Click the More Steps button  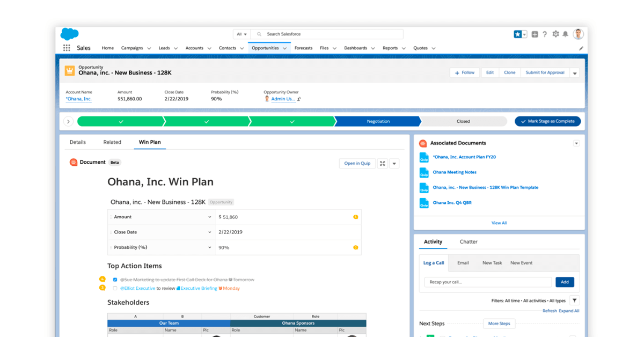pyautogui.click(x=499, y=324)
